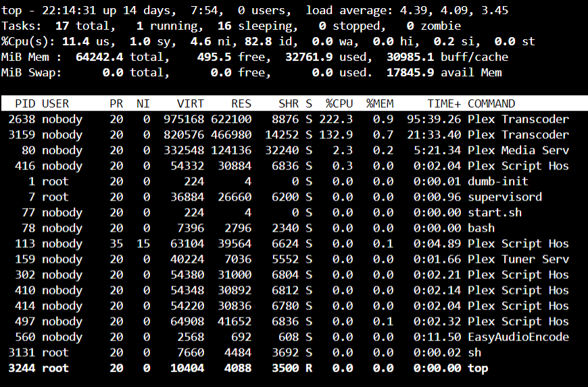This screenshot has height=387, width=588.
Task: Click the EasyAudioEncode command entry
Action: 518,337
